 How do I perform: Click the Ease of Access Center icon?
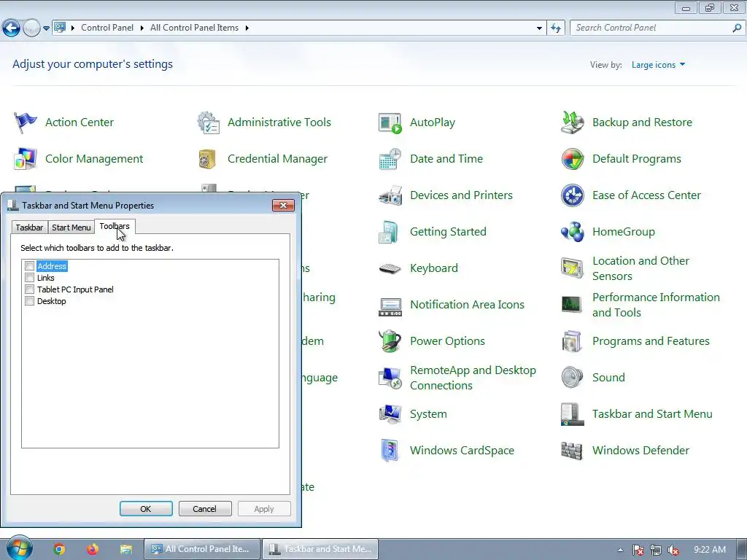(x=573, y=195)
